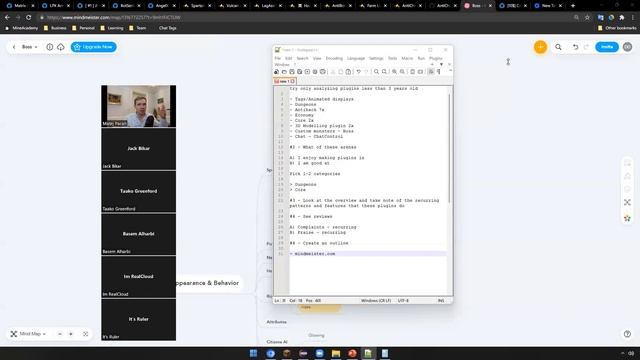The width and height of the screenshot is (640, 360).
Task: Open the Learning bookmarks folder
Action: click(x=111, y=28)
